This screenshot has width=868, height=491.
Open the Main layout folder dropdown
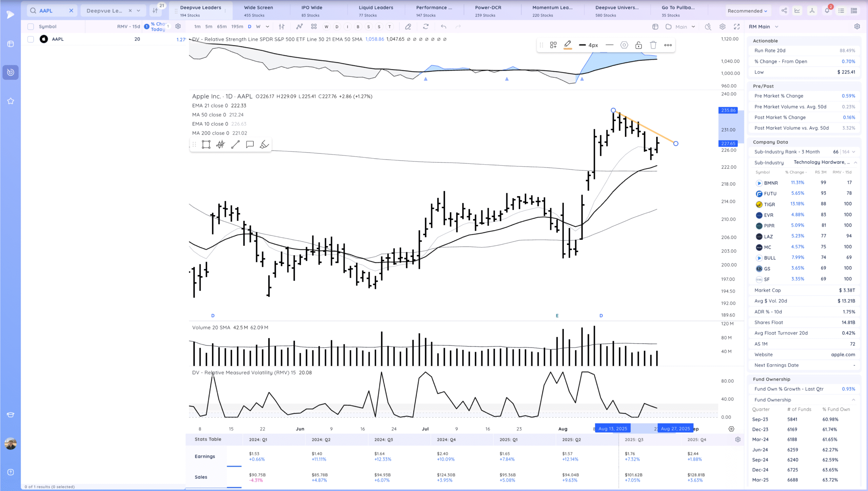681,26
